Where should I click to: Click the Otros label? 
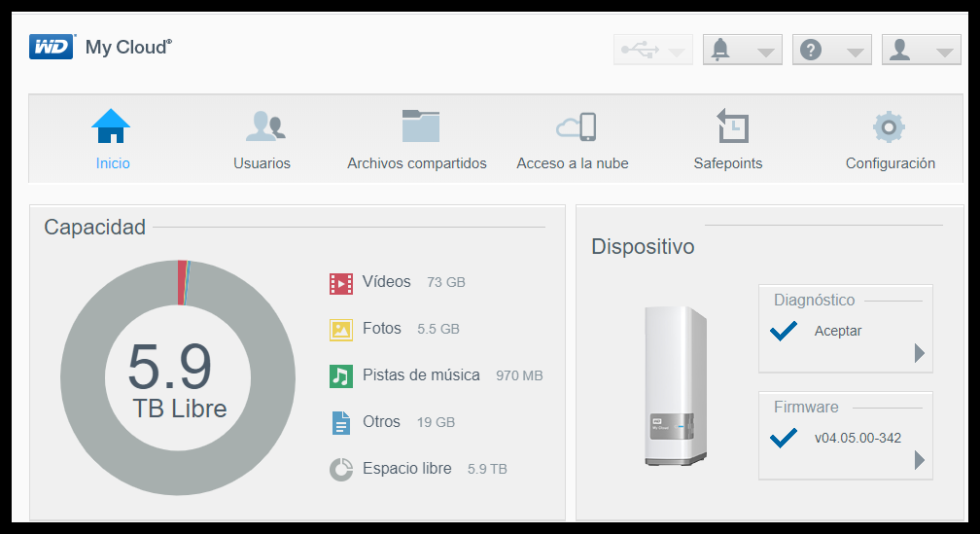coord(381,421)
